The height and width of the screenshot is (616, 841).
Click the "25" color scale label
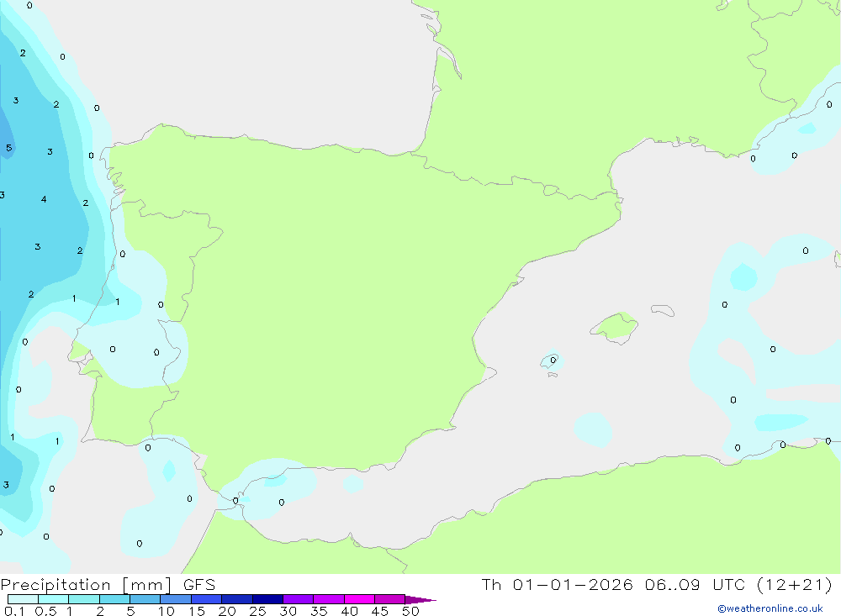pos(258,611)
